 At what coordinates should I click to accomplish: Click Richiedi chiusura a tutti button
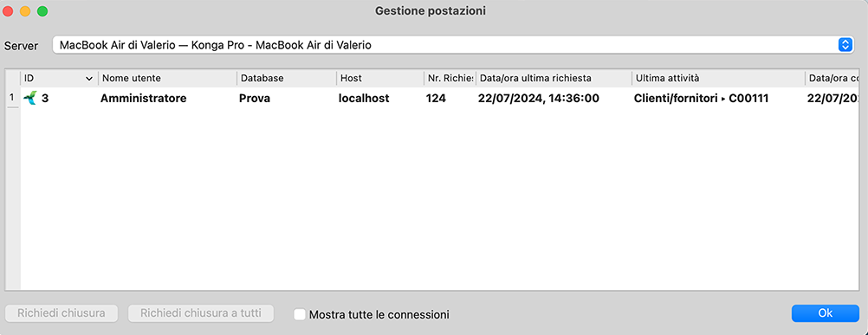click(201, 313)
